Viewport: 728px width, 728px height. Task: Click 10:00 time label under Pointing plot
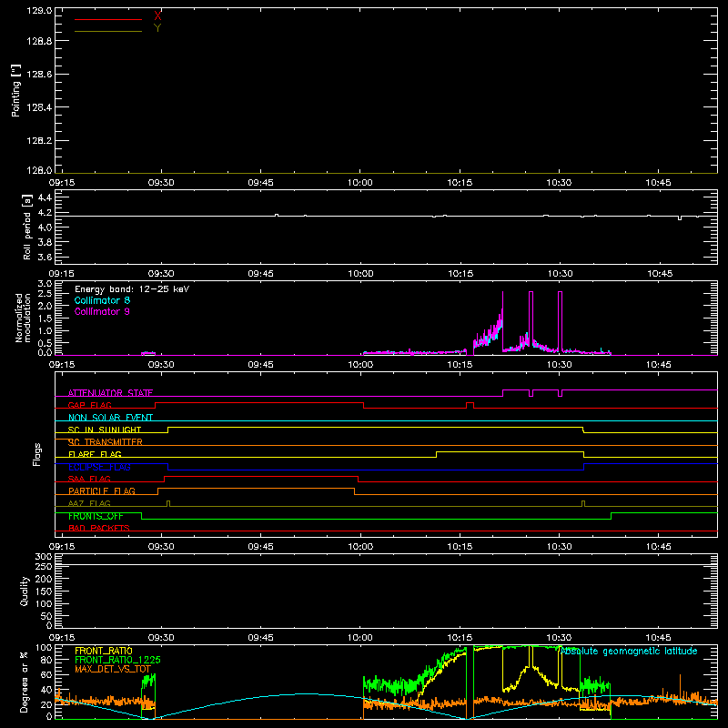pos(359,183)
